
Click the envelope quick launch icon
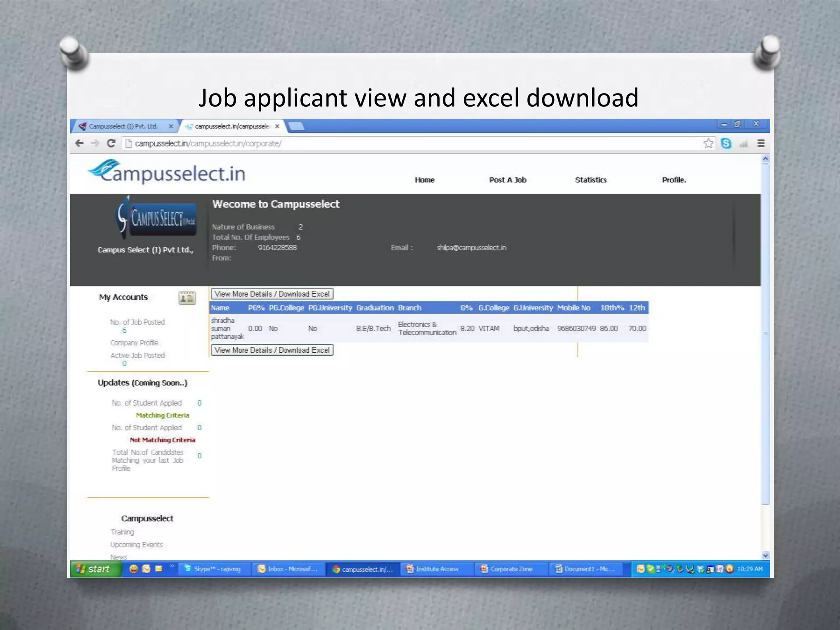pyautogui.click(x=159, y=569)
